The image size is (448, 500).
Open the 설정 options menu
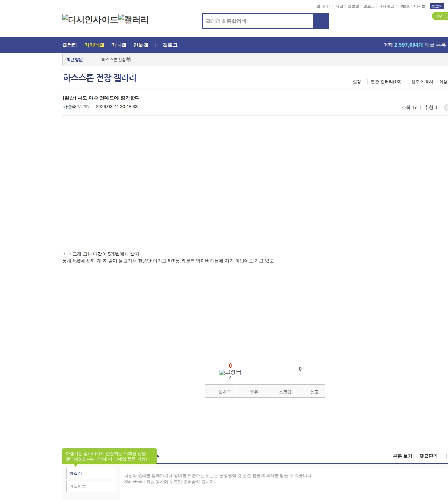click(x=357, y=82)
